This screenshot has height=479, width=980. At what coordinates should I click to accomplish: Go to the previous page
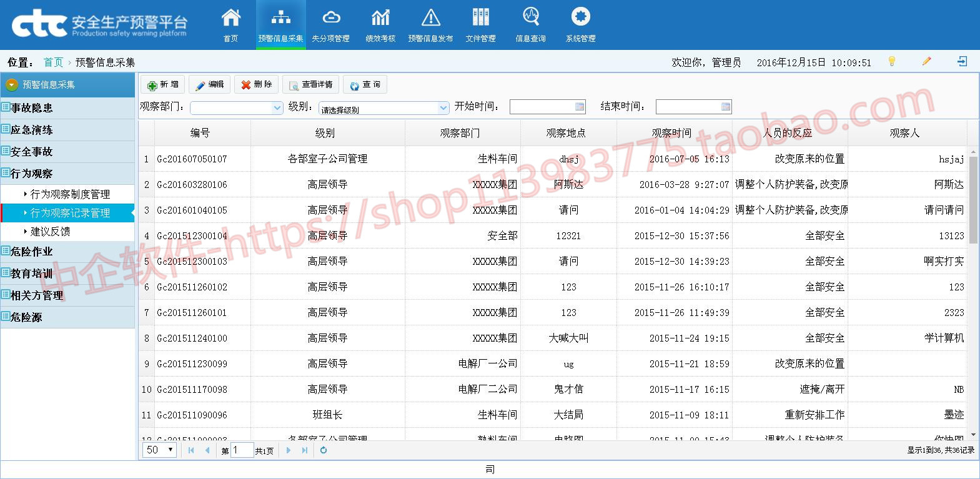pyautogui.click(x=207, y=450)
